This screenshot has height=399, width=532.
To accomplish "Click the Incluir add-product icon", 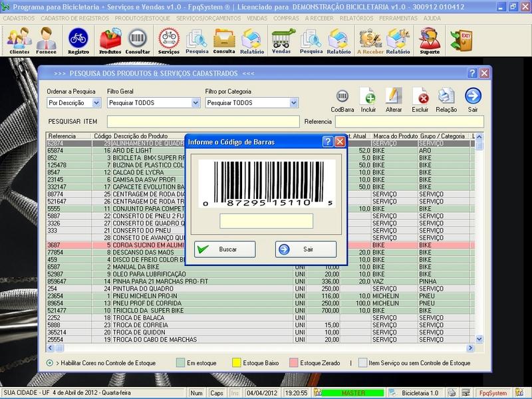I will coord(368,96).
